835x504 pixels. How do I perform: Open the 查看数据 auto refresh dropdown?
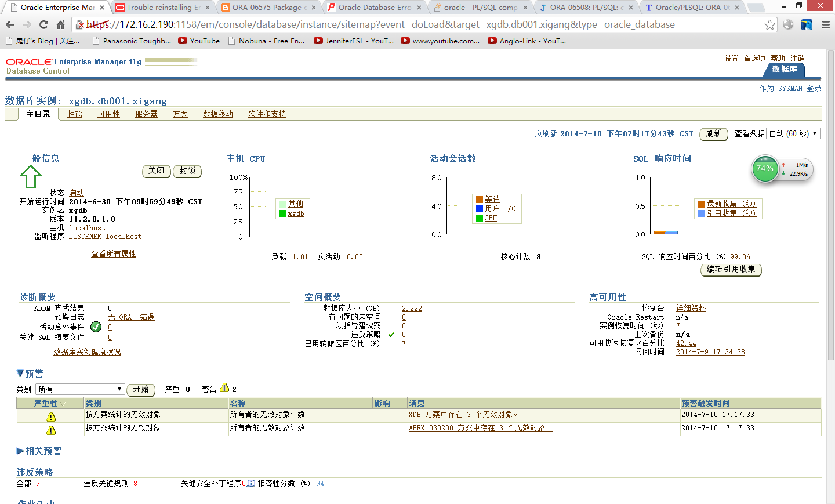(793, 133)
